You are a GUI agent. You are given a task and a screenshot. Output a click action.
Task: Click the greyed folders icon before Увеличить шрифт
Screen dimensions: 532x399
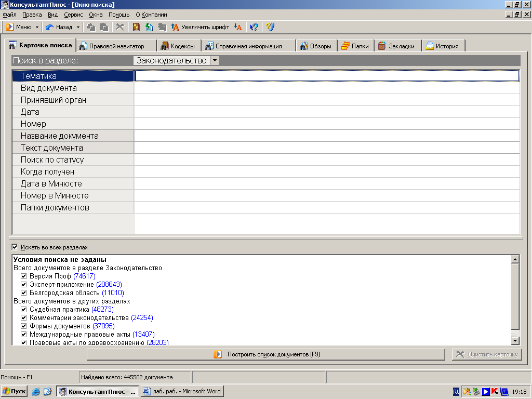tap(162, 27)
